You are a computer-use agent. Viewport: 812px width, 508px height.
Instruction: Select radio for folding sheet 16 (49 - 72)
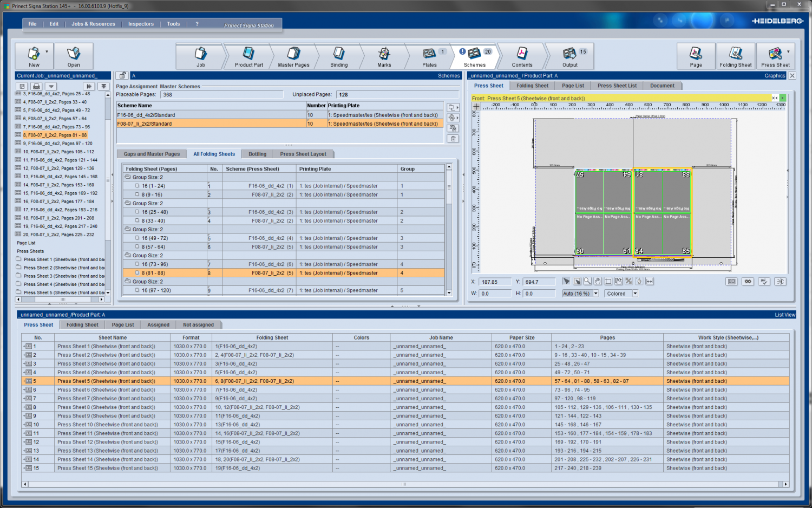137,238
